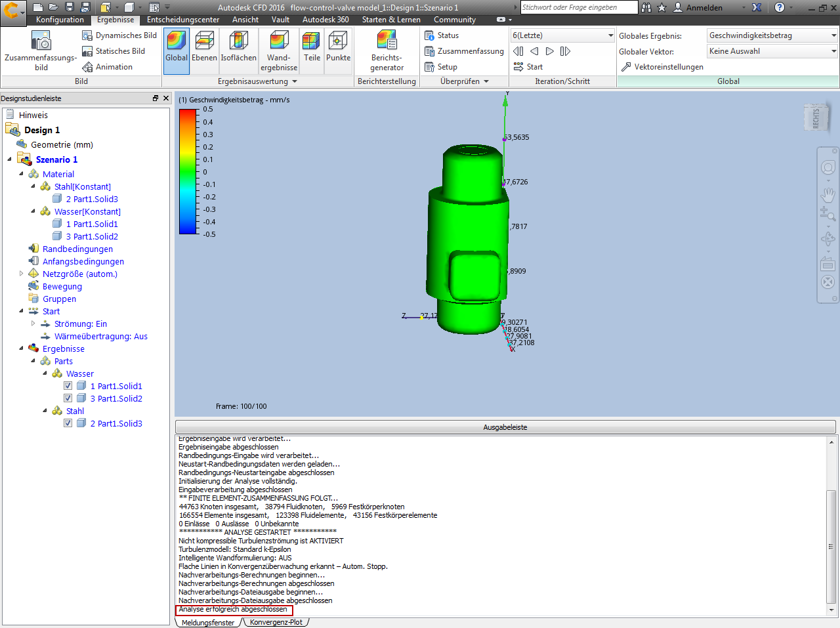Close the Designstudienleiste panel
The image size is (840, 628).
click(166, 98)
